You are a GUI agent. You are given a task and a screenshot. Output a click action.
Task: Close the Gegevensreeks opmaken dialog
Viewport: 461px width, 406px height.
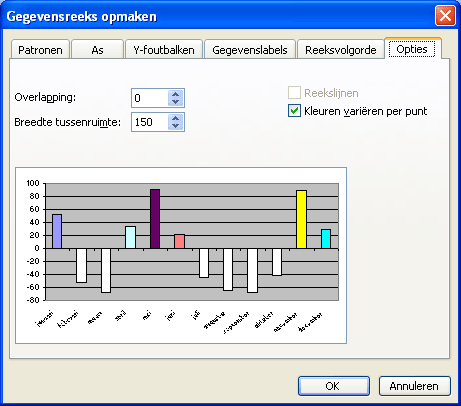445,16
